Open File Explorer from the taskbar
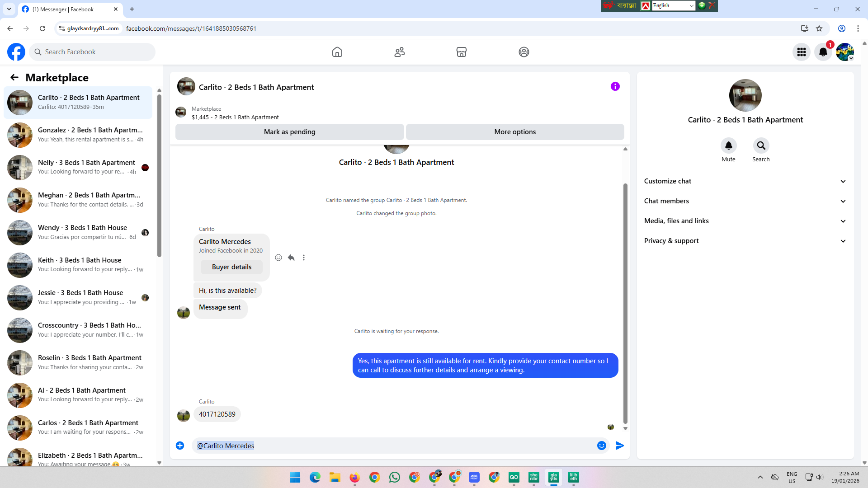 click(335, 477)
